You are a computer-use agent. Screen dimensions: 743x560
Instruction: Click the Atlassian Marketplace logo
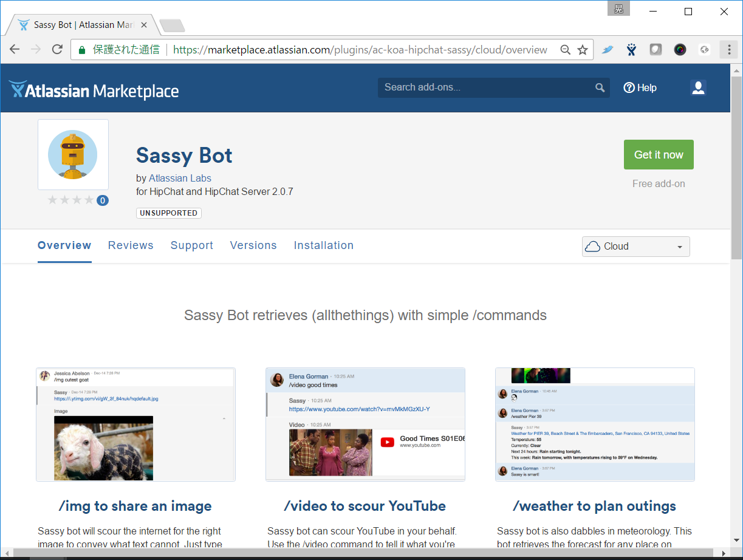tap(94, 90)
